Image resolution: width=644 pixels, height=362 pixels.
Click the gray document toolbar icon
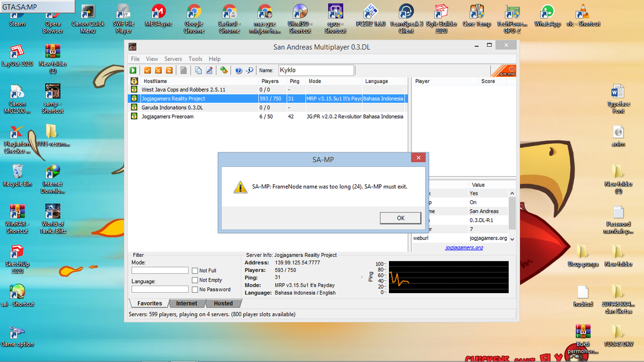click(184, 70)
